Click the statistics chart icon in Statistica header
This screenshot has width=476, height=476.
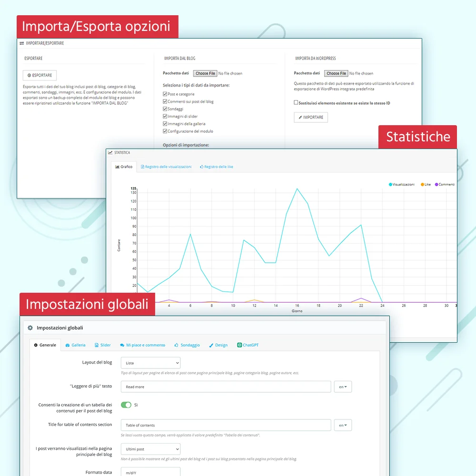[110, 153]
